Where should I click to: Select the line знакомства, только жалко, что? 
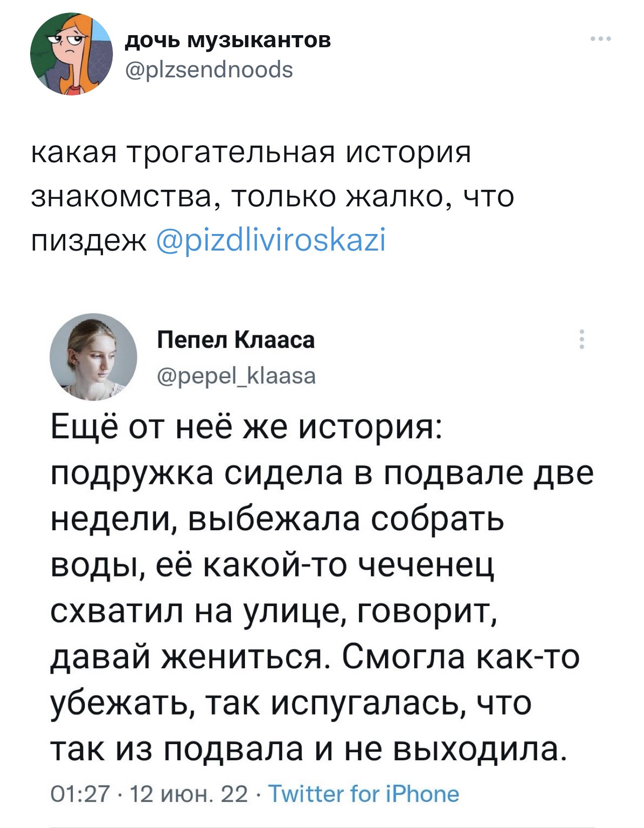[x=273, y=197]
